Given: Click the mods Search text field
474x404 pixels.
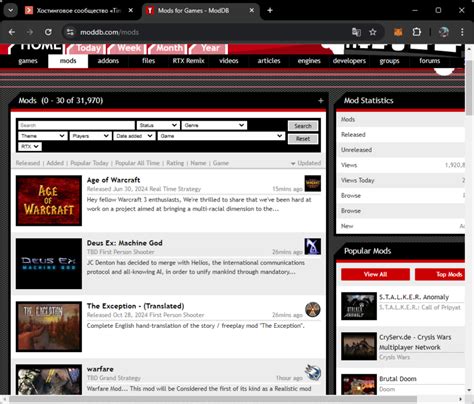Looking at the screenshot, I should 76,125.
